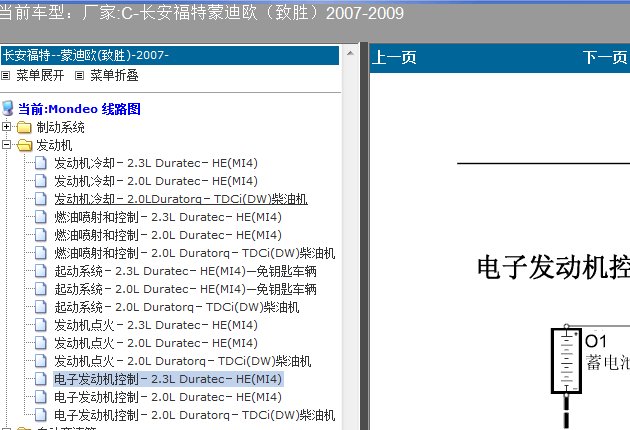Click page icon of 发动机点火 2.0L Duratec-HE
This screenshot has width=630, height=430.
pyautogui.click(x=41, y=343)
